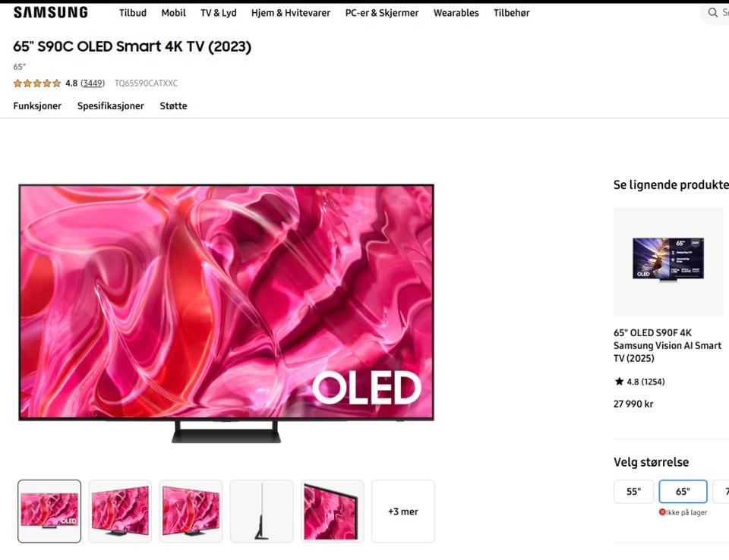Open PC-er & Skjermer menu
The height and width of the screenshot is (560, 729).
(x=382, y=13)
